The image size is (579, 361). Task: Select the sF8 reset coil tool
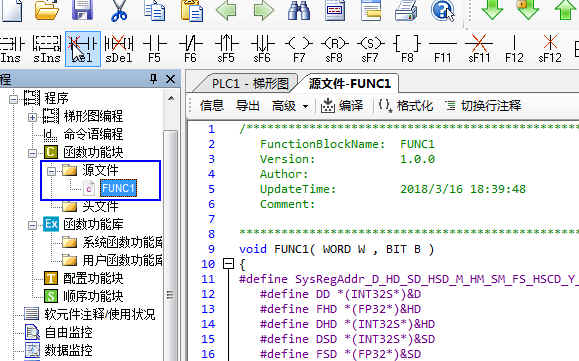click(x=334, y=48)
